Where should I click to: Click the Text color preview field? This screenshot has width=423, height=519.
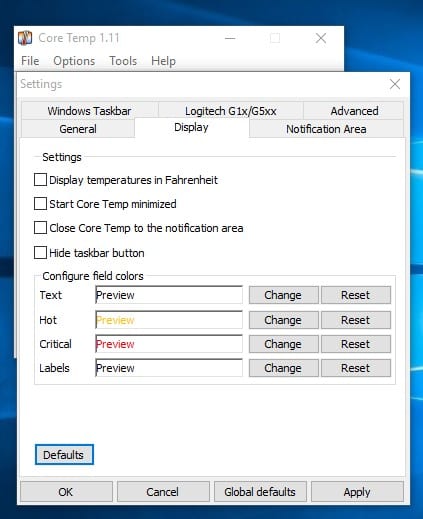(x=169, y=295)
